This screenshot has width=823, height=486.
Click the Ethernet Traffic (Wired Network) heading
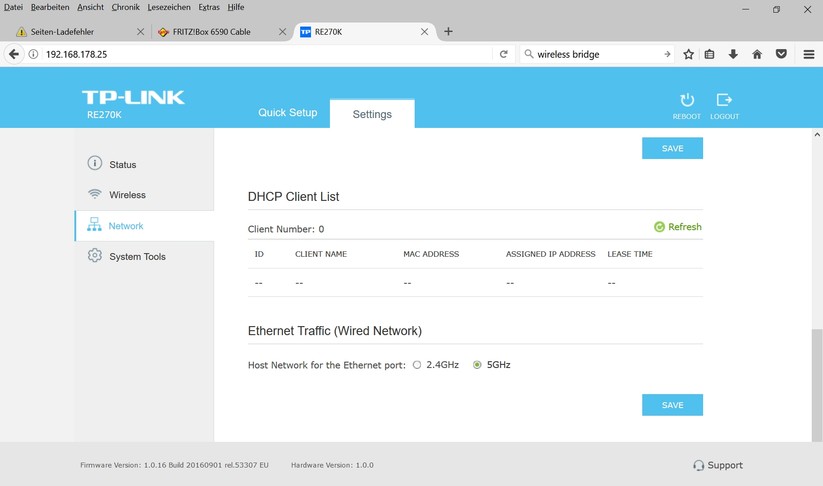pyautogui.click(x=335, y=331)
